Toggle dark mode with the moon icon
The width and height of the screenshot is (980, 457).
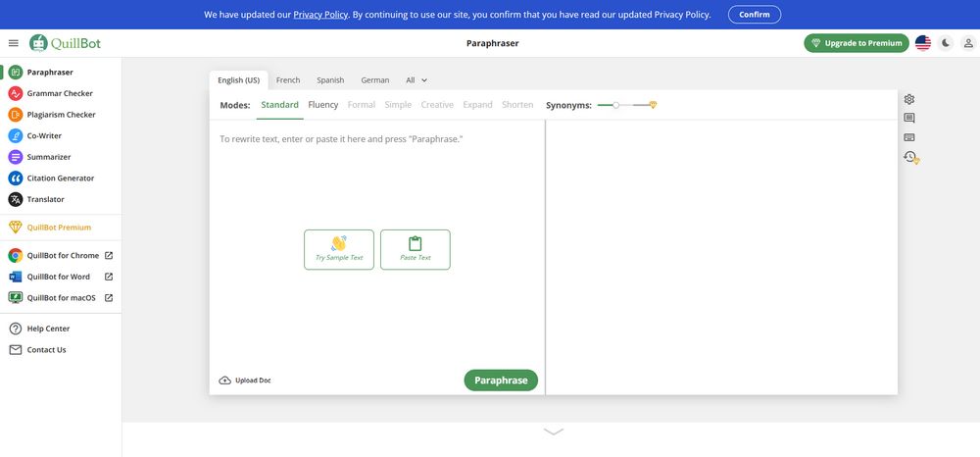pos(946,43)
